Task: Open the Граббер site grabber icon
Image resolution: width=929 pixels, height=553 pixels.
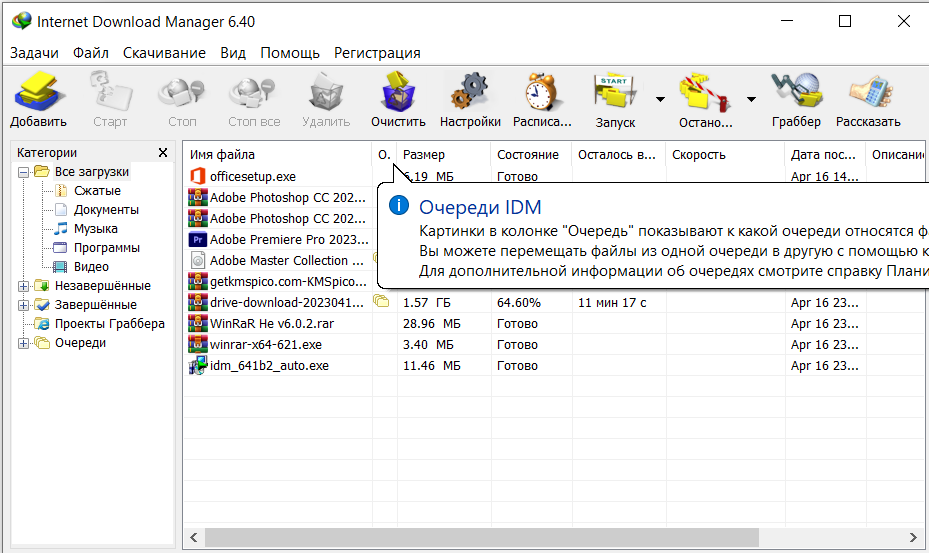Action: (796, 92)
